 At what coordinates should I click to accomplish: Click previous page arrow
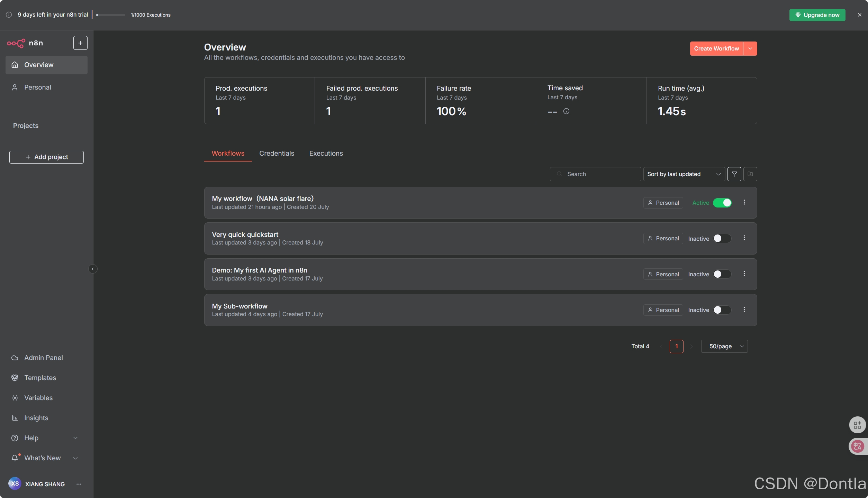coord(661,347)
